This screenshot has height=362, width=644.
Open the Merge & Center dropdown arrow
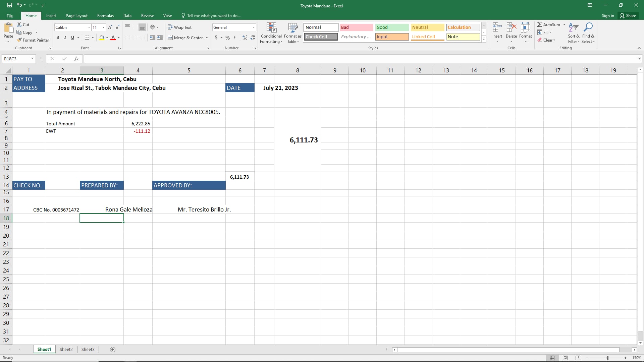tap(207, 38)
